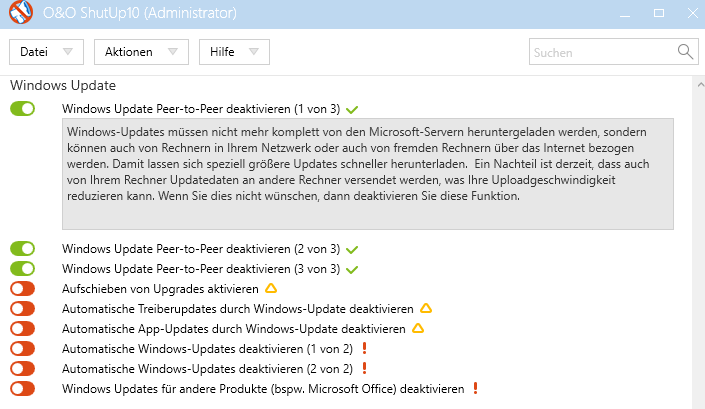The height and width of the screenshot is (409, 705).
Task: Click green checkmark beside Peer-to-Peer (1 von 3)
Action: [352, 109]
